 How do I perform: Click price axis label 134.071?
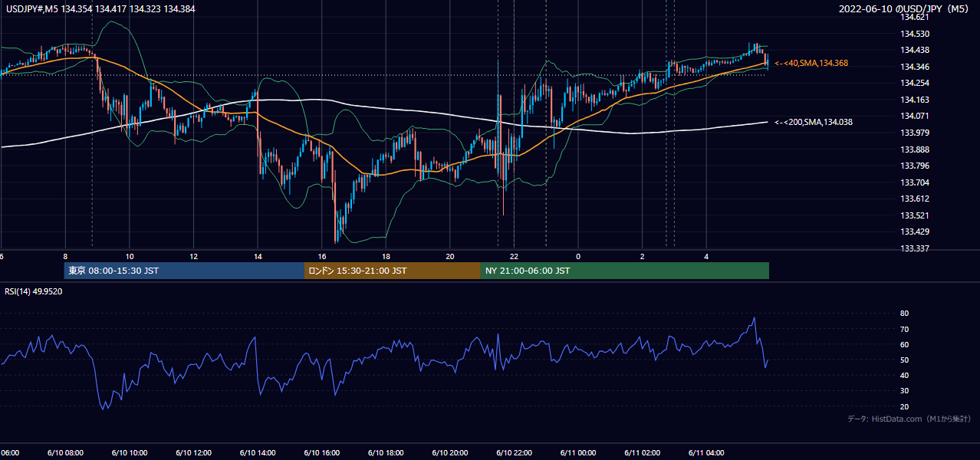point(914,116)
